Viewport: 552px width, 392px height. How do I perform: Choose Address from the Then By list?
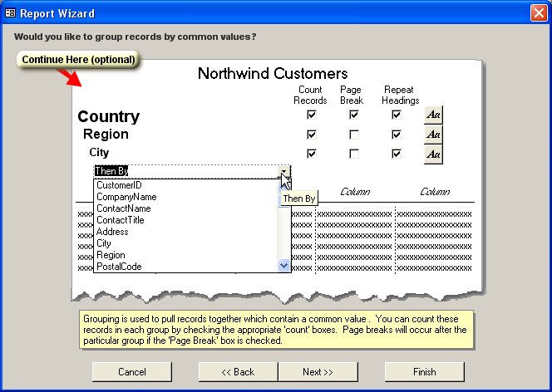[186, 232]
